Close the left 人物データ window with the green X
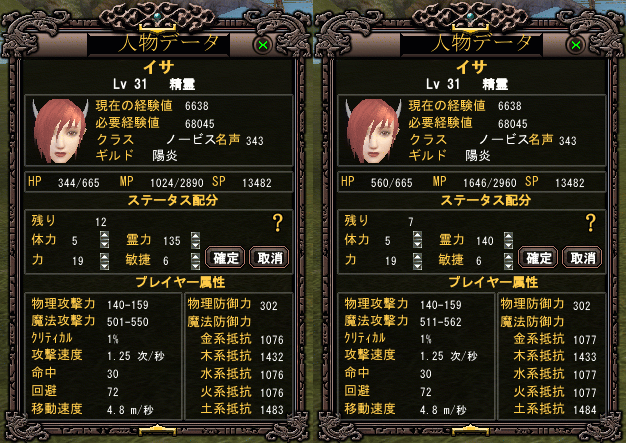Screen dimensions: 626x443 point(263,45)
